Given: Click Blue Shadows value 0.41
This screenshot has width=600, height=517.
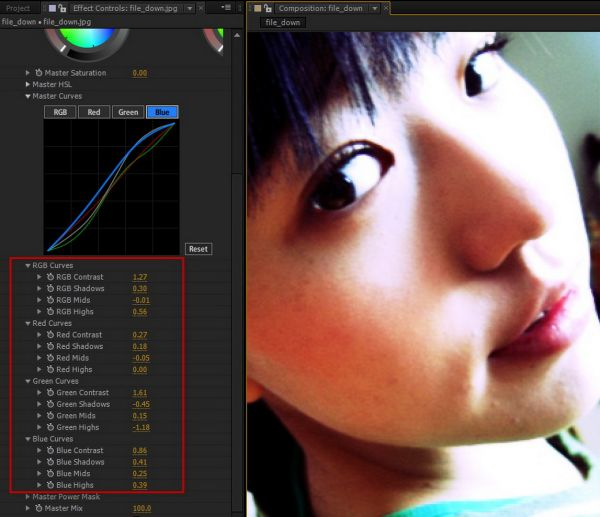Looking at the screenshot, I should (140, 462).
